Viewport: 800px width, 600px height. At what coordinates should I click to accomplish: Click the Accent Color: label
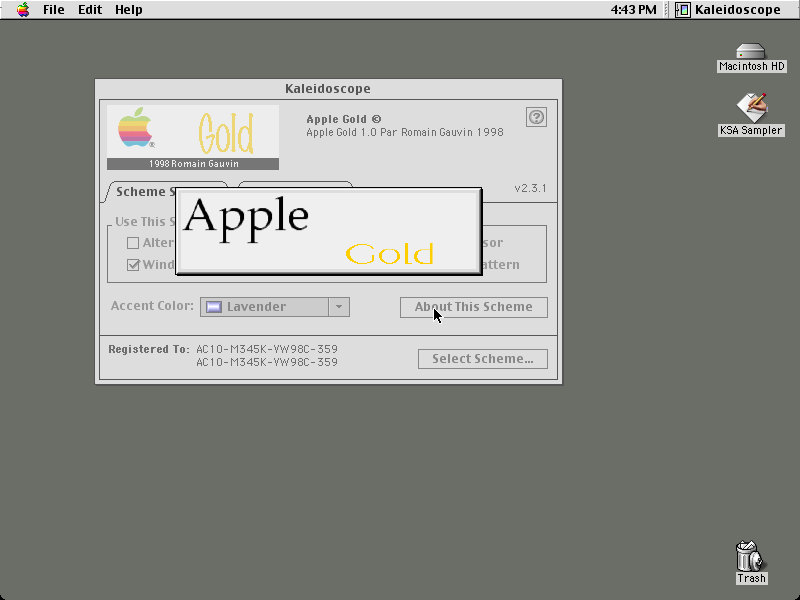tap(152, 306)
